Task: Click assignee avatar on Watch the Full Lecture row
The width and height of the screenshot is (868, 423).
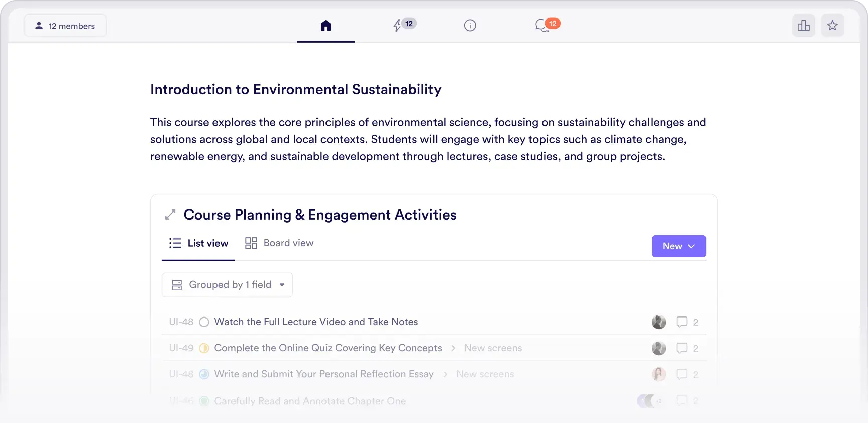Action: [x=659, y=322]
